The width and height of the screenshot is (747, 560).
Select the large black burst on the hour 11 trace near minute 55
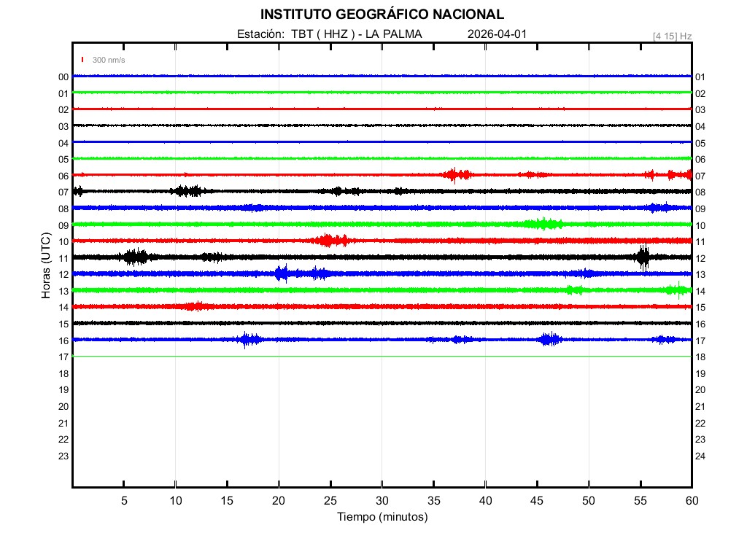pos(643,257)
